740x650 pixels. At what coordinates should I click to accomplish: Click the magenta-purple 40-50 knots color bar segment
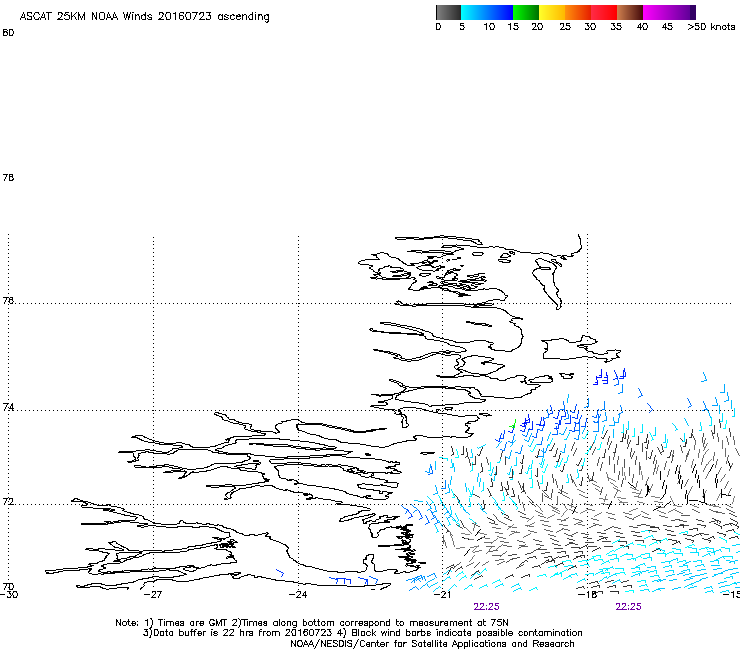click(x=669, y=12)
